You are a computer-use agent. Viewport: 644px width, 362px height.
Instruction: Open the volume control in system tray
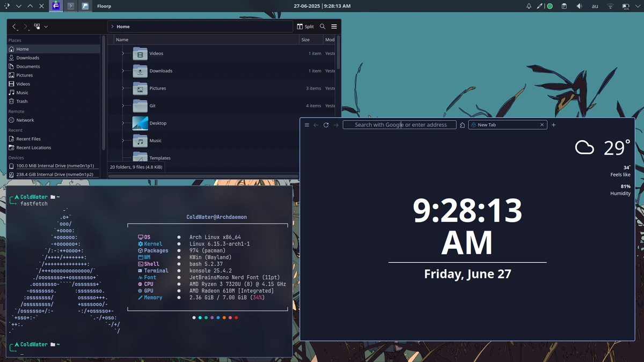pyautogui.click(x=579, y=6)
